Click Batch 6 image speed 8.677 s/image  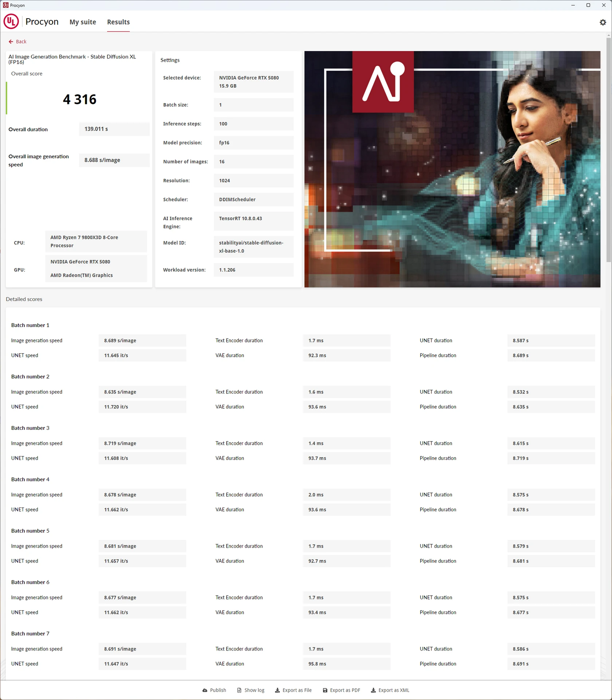(x=142, y=598)
